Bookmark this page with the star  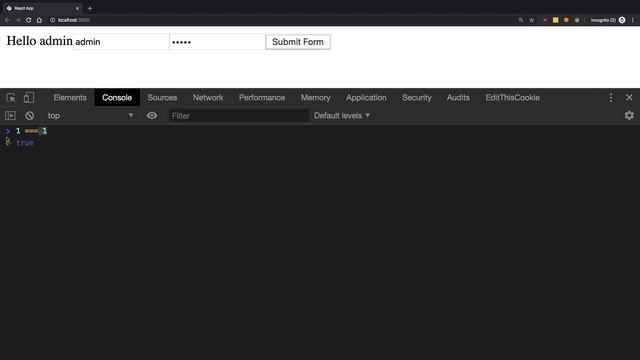pyautogui.click(x=531, y=20)
